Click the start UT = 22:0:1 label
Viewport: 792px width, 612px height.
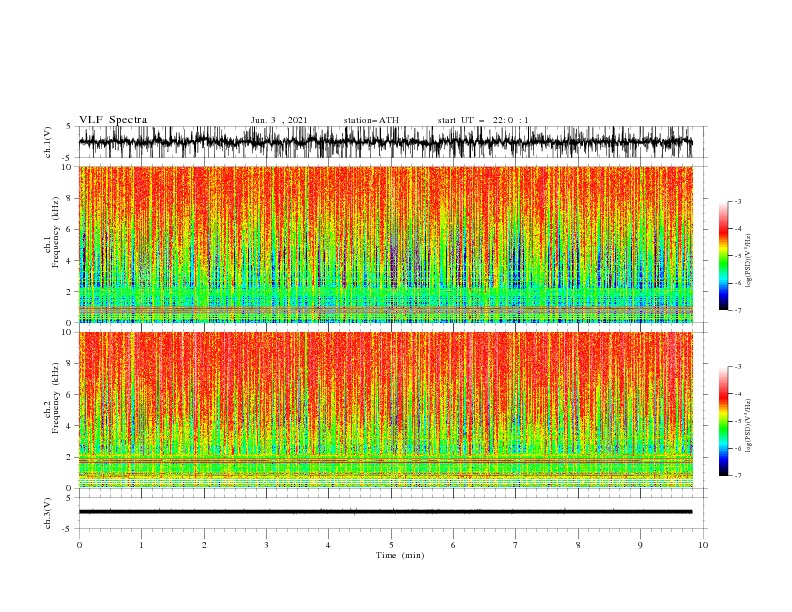point(483,120)
